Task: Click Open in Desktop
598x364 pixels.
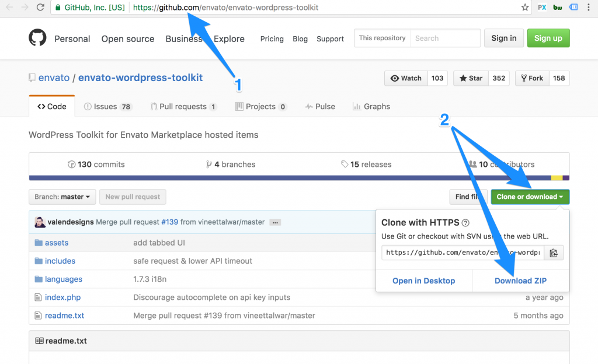Action: click(424, 281)
